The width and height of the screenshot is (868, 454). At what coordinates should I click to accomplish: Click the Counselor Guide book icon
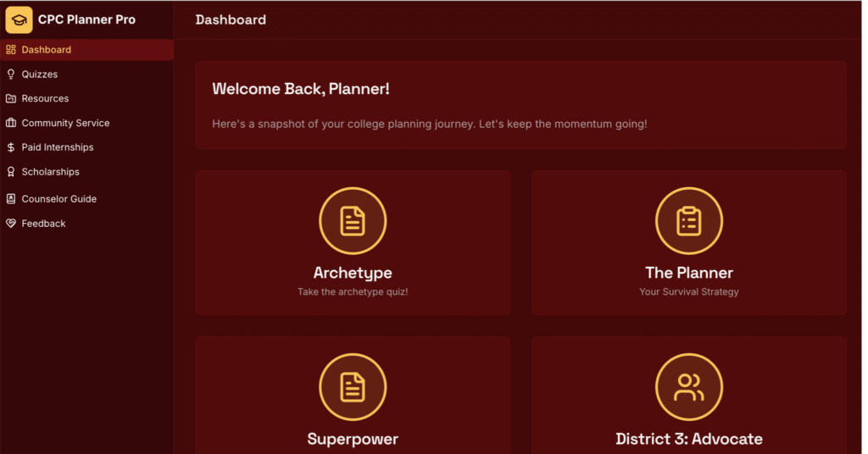11,199
